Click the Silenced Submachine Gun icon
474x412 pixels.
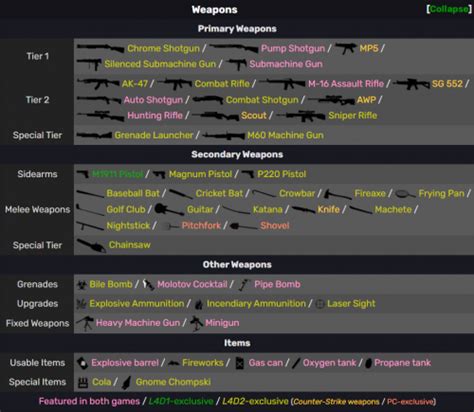(89, 64)
